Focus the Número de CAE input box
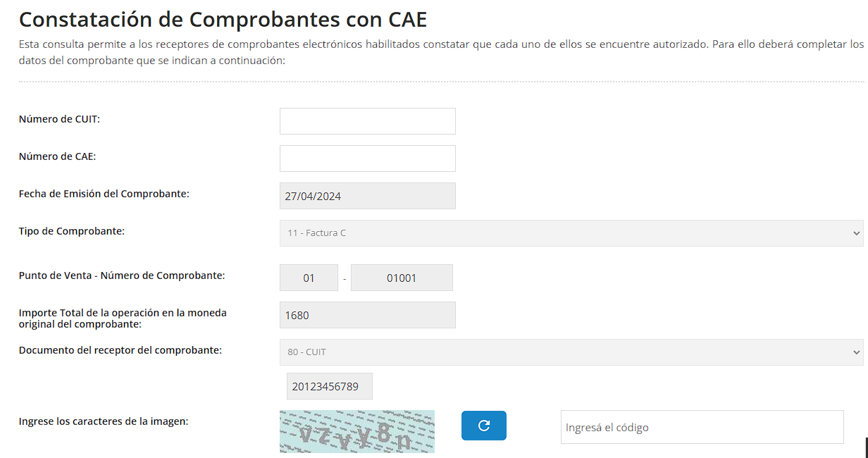Viewport: 868px width, 458px height. [x=367, y=159]
